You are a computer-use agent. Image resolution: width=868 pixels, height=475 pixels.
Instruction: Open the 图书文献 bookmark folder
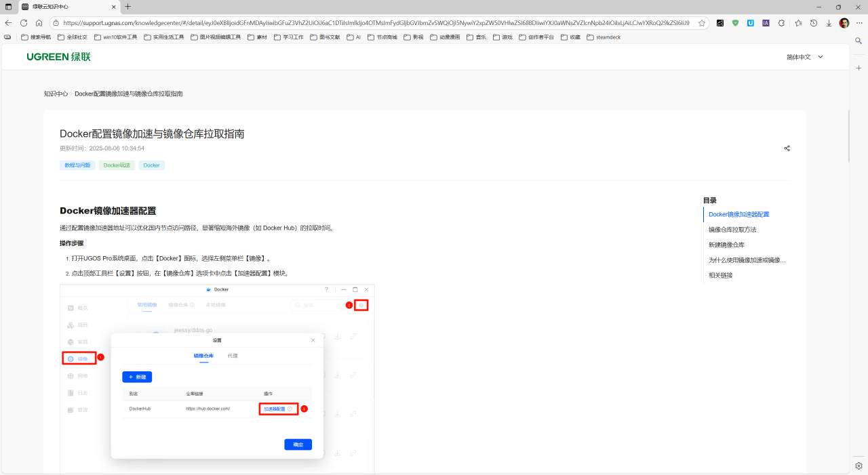pyautogui.click(x=325, y=37)
